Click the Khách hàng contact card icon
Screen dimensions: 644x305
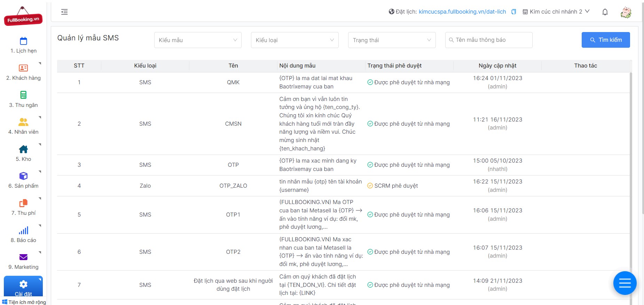pos(23,68)
